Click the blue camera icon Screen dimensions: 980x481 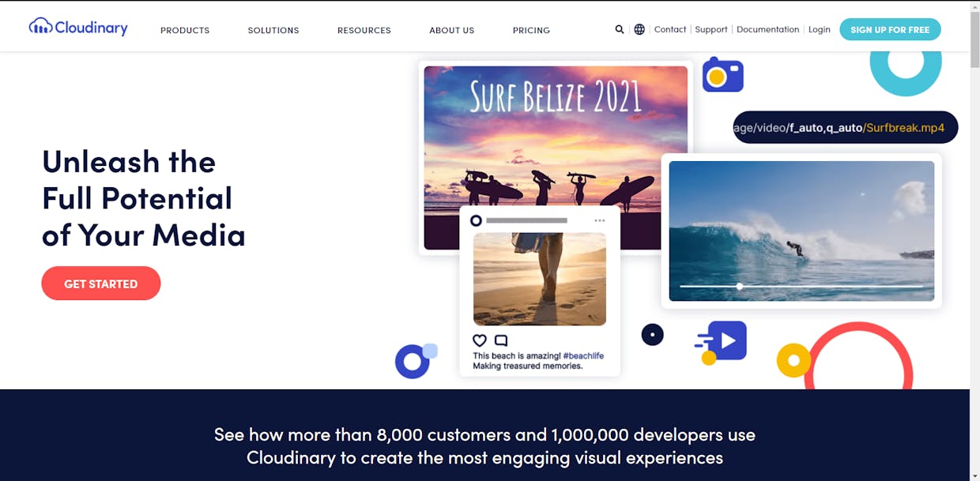722,75
